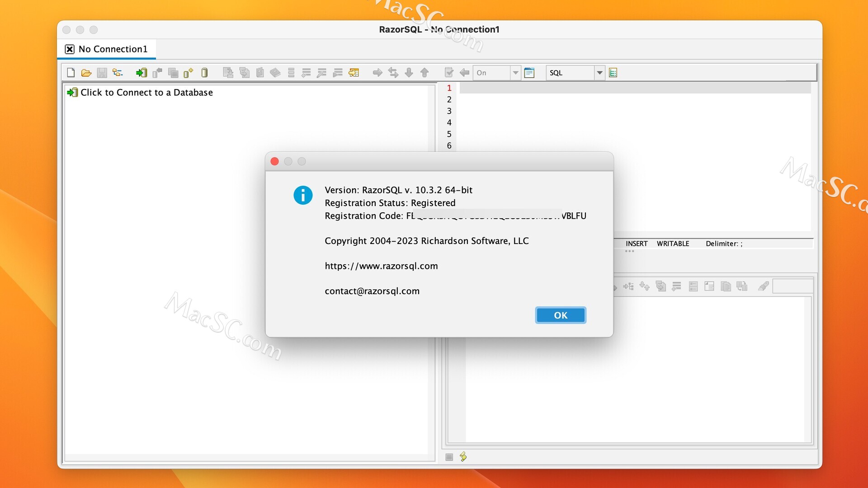Click OK in the About dialog
The width and height of the screenshot is (868, 488).
(x=561, y=315)
